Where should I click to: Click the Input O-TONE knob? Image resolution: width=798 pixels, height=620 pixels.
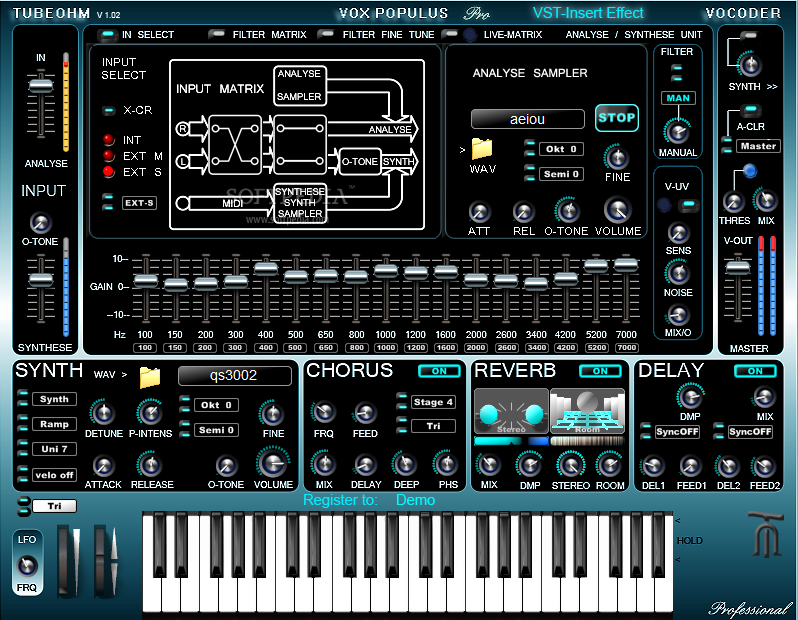40,222
